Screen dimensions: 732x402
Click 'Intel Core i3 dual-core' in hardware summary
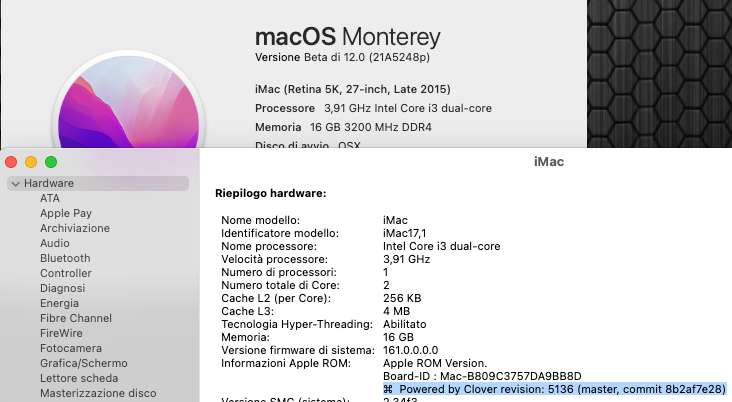(x=442, y=246)
